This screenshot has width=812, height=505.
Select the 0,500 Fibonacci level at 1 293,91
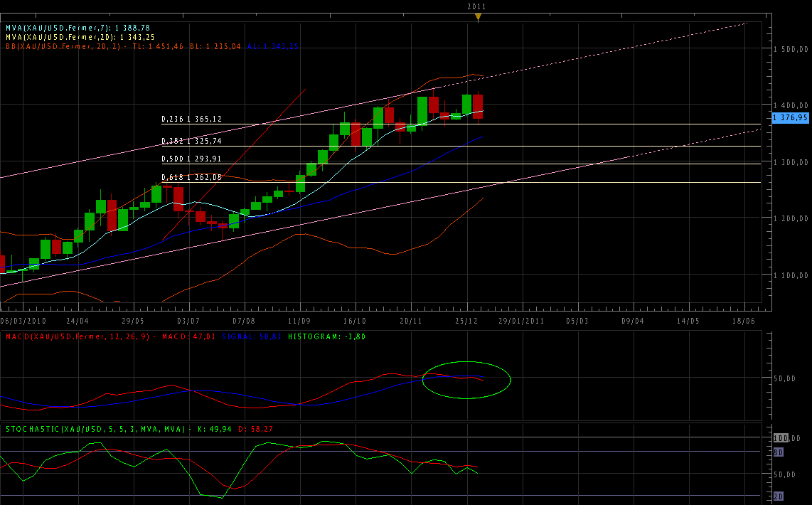click(191, 159)
